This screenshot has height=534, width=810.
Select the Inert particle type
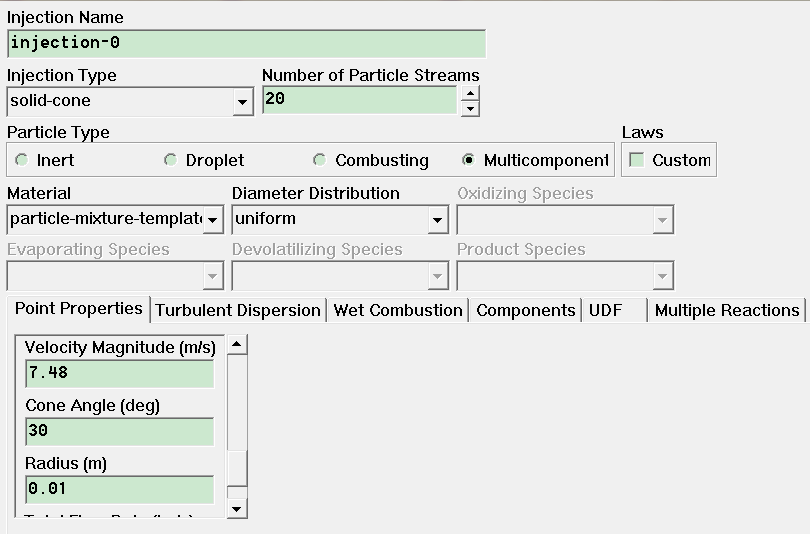click(x=23, y=160)
